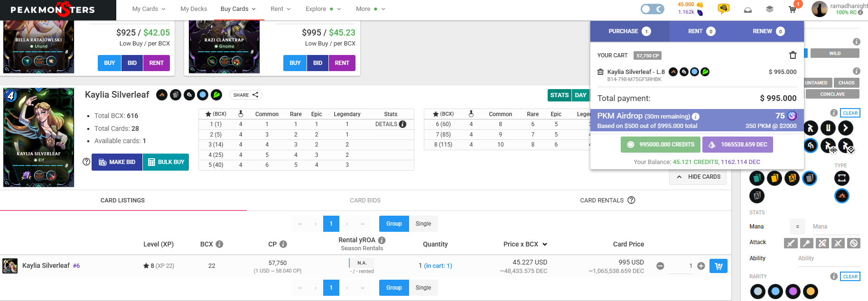Open CARD BIDS tab
The height and width of the screenshot is (301, 868).
365,201
